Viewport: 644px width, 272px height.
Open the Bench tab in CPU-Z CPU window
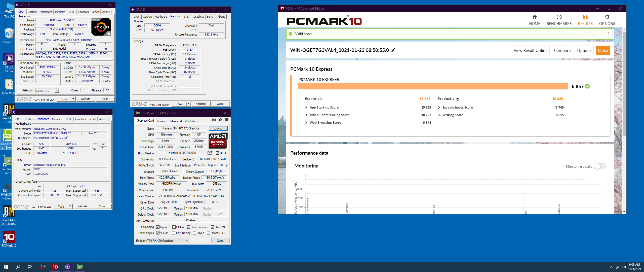click(95, 12)
